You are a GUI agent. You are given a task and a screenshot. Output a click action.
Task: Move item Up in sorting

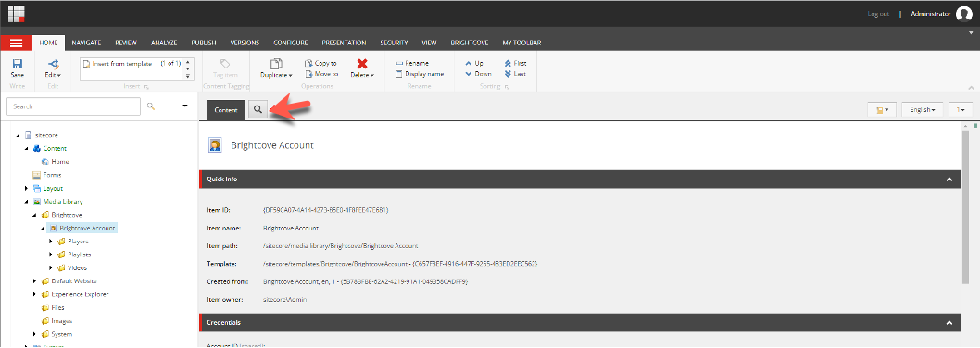tap(473, 63)
